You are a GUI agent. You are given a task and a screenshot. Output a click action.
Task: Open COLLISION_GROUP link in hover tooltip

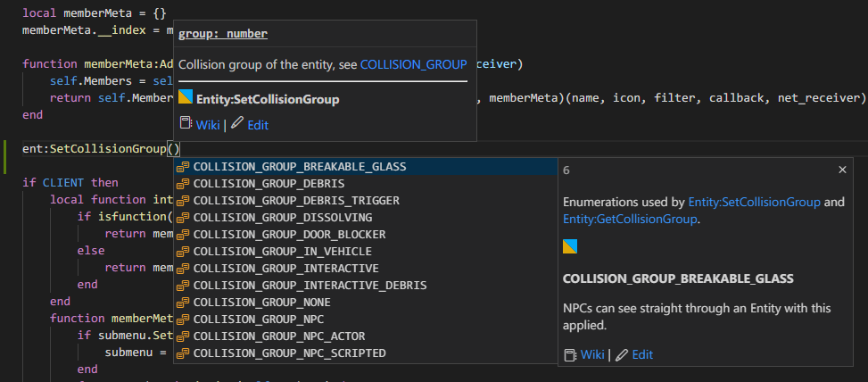coord(413,64)
